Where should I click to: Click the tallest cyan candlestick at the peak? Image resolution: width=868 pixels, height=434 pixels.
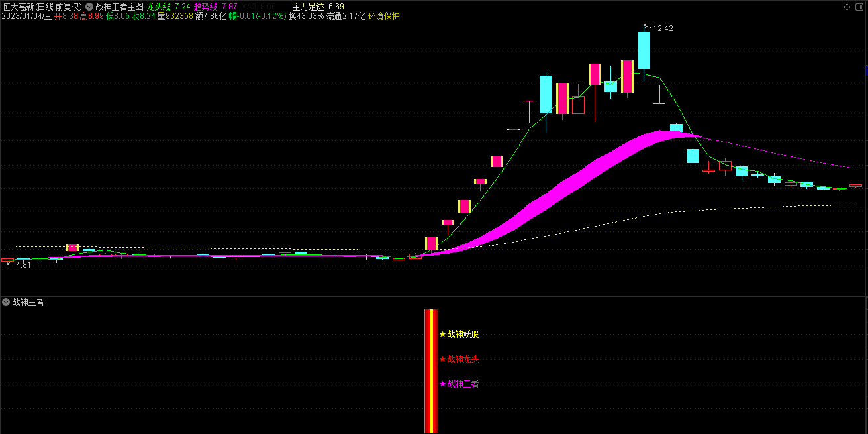(x=644, y=50)
